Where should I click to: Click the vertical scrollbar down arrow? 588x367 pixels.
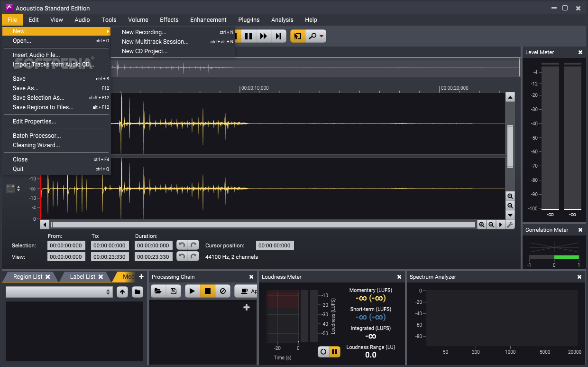[x=510, y=215]
